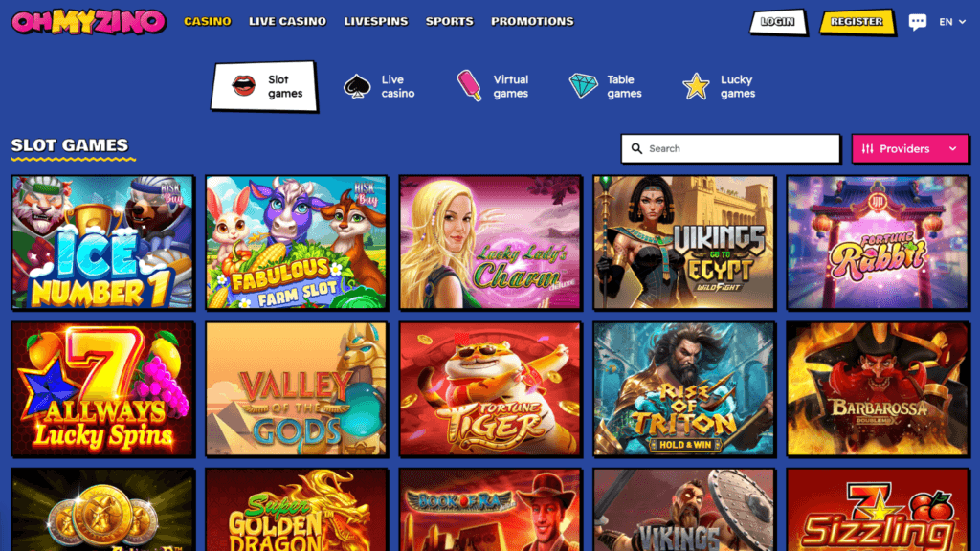
Task: Expand the Providers filter dropdown
Action: click(910, 148)
